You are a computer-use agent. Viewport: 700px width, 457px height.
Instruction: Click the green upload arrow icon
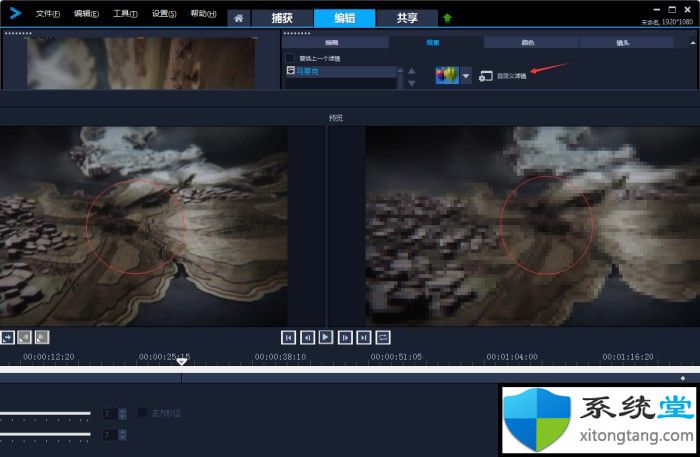tap(447, 18)
